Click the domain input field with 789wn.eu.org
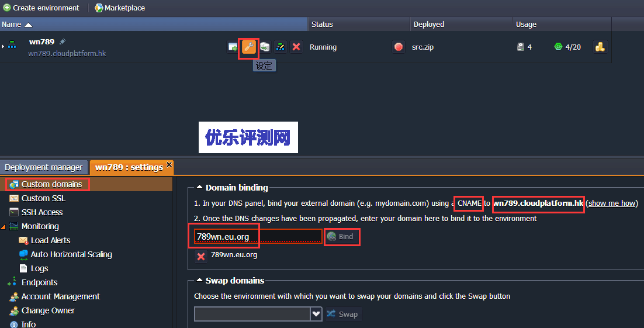644x328 pixels. point(258,236)
